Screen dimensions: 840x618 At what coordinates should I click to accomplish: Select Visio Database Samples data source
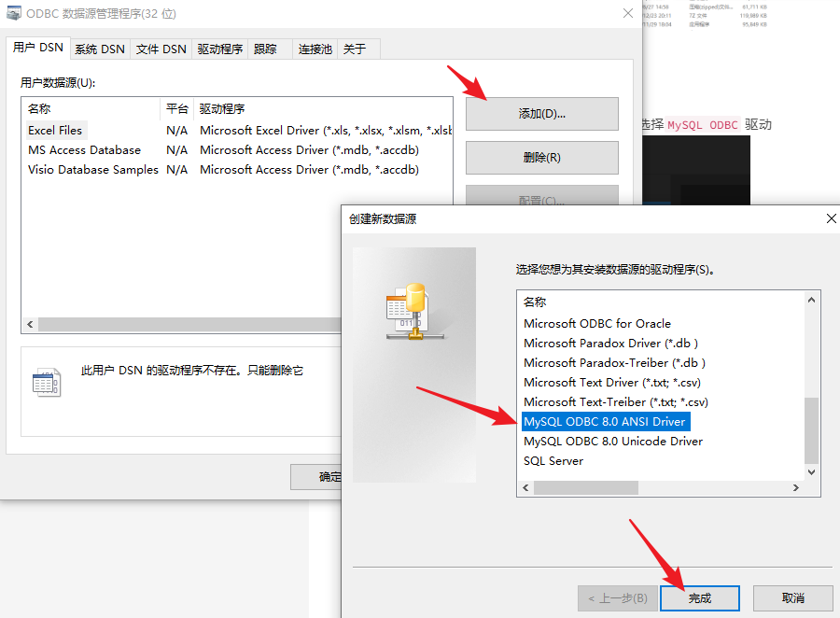(x=93, y=170)
